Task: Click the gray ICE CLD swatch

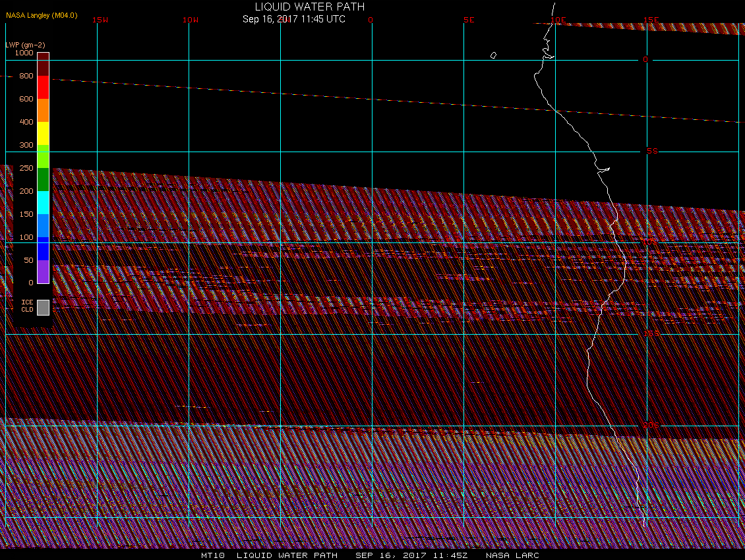Action: (44, 307)
